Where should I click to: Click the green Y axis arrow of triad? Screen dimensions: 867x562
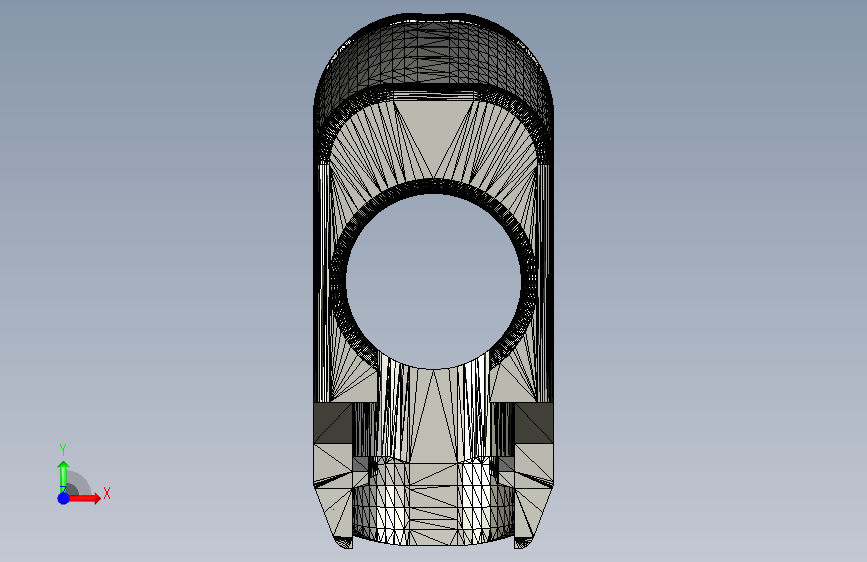pyautogui.click(x=64, y=476)
